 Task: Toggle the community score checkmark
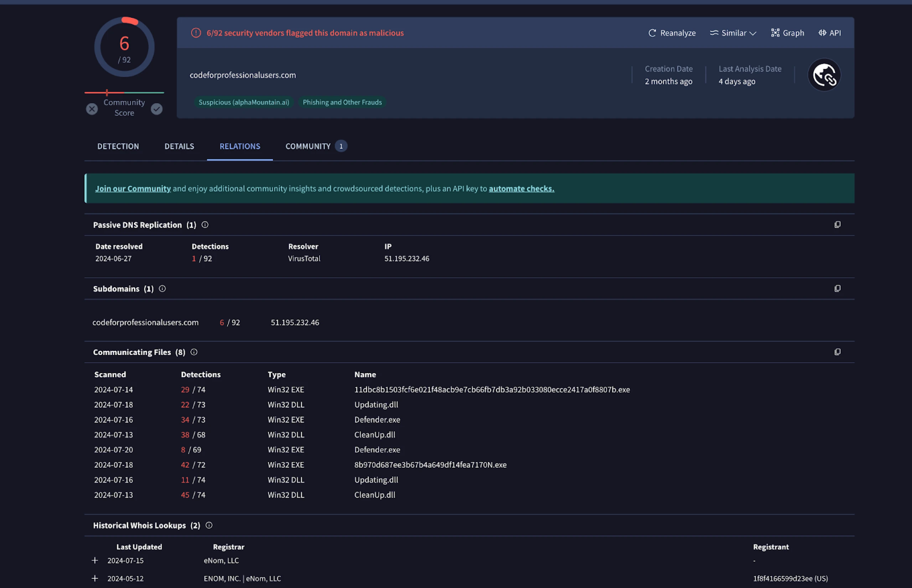pyautogui.click(x=157, y=108)
